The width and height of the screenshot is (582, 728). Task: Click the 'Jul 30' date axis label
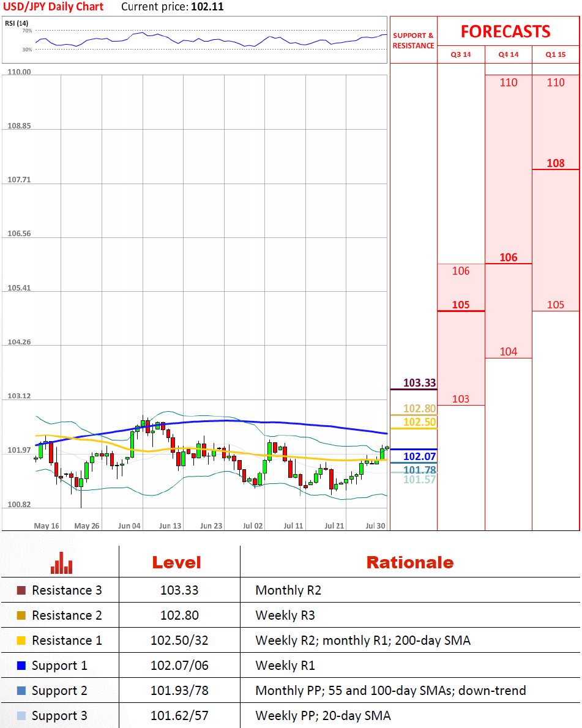tap(375, 526)
